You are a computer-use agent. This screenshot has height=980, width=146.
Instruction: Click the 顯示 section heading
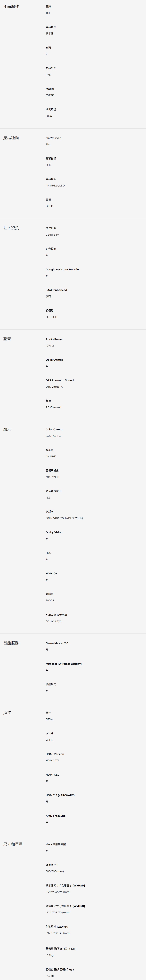7,429
